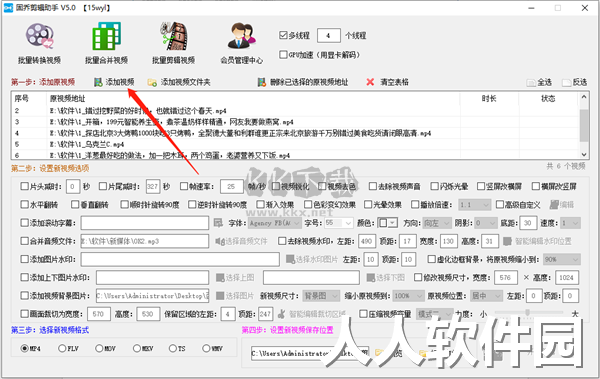This screenshot has width=600, height=379.
Task: Select list row 3 开箱 199元智能养生壶
Action: click(295, 122)
